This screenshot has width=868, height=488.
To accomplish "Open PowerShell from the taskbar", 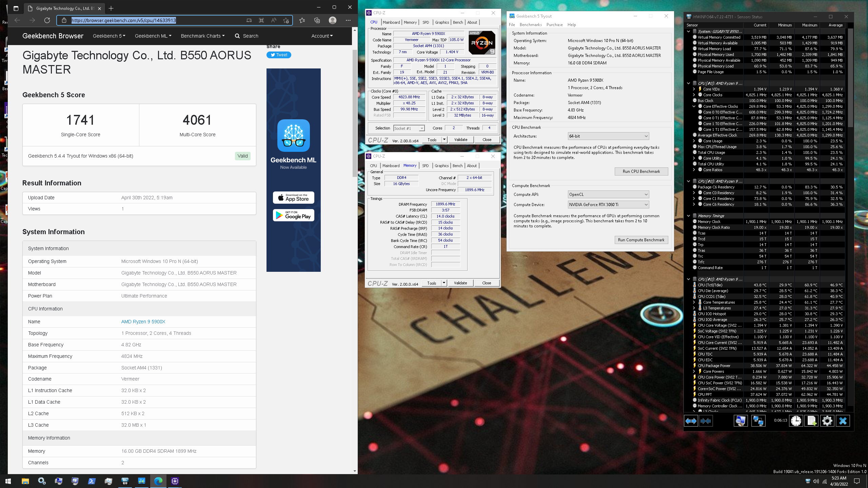I will click(x=92, y=481).
